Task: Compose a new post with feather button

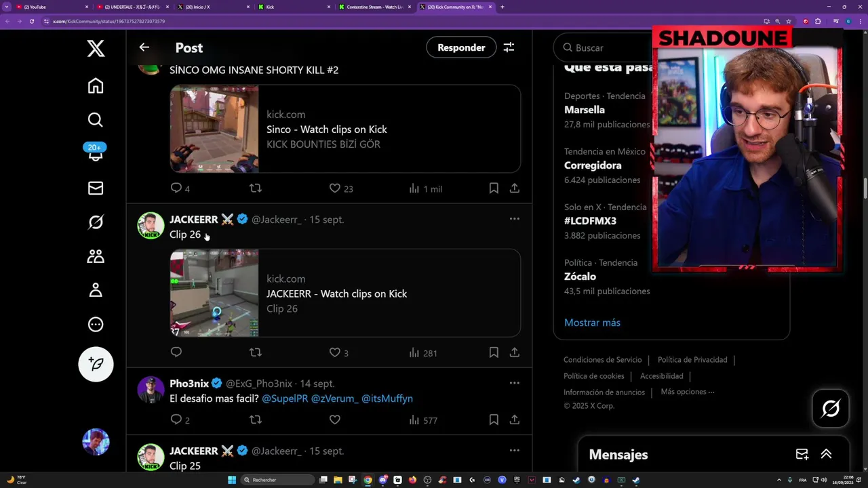Action: (x=96, y=364)
